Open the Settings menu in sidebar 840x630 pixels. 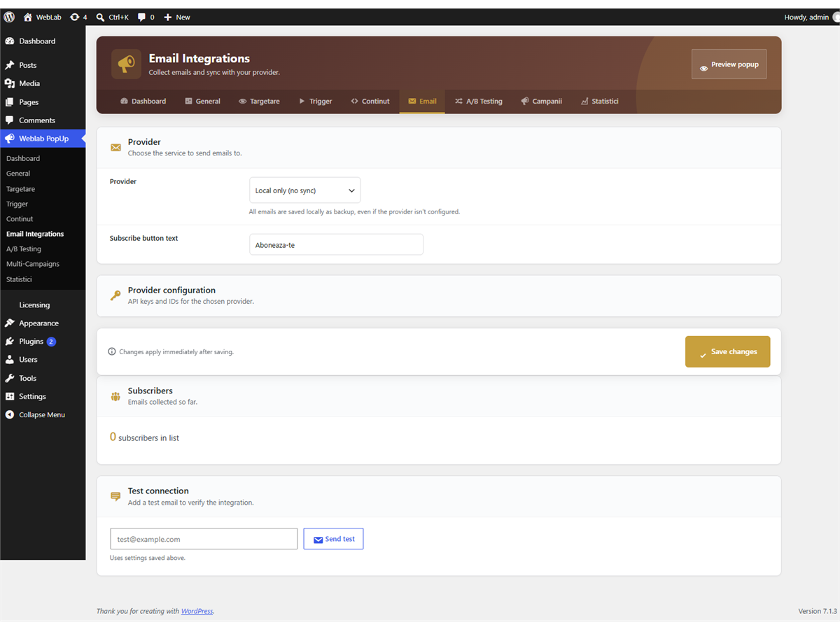43,396
